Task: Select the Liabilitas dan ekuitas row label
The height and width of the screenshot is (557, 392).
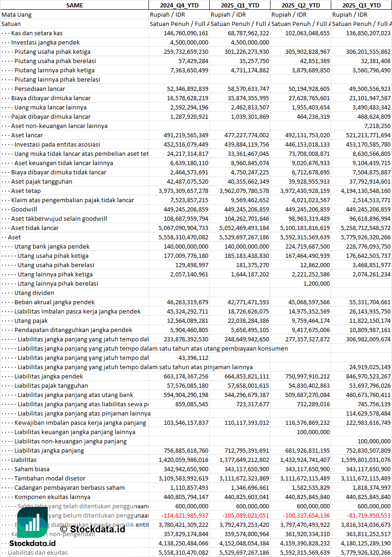Action: pyautogui.click(x=38, y=552)
